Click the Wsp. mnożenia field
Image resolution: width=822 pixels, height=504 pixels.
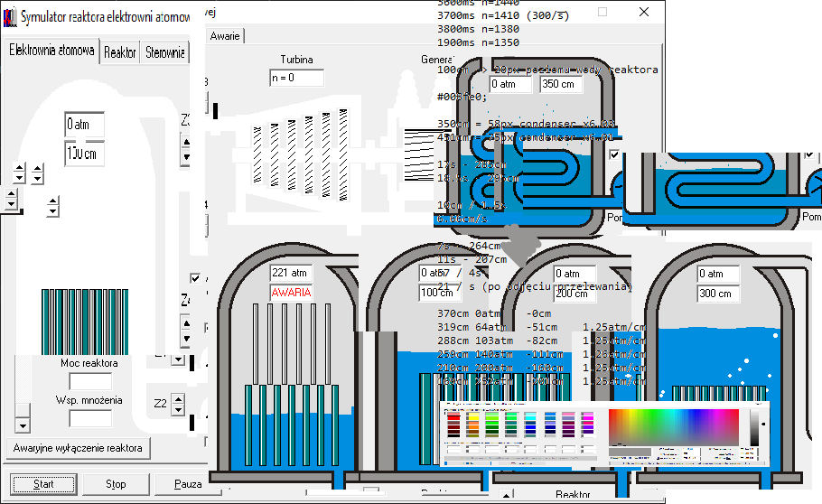90,418
